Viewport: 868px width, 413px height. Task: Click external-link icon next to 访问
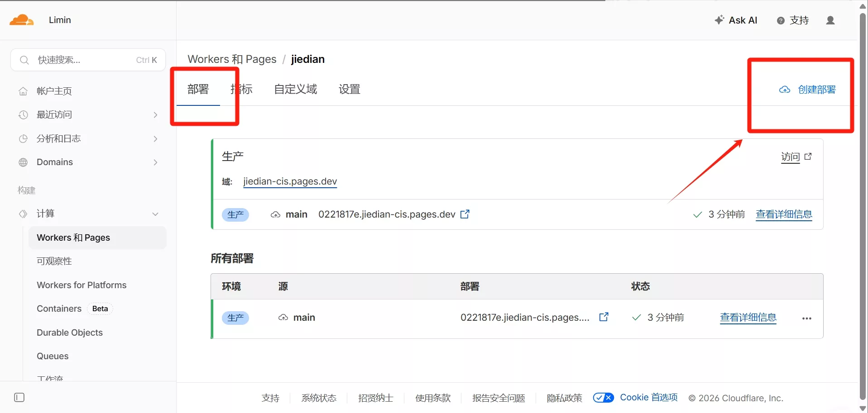coord(808,157)
